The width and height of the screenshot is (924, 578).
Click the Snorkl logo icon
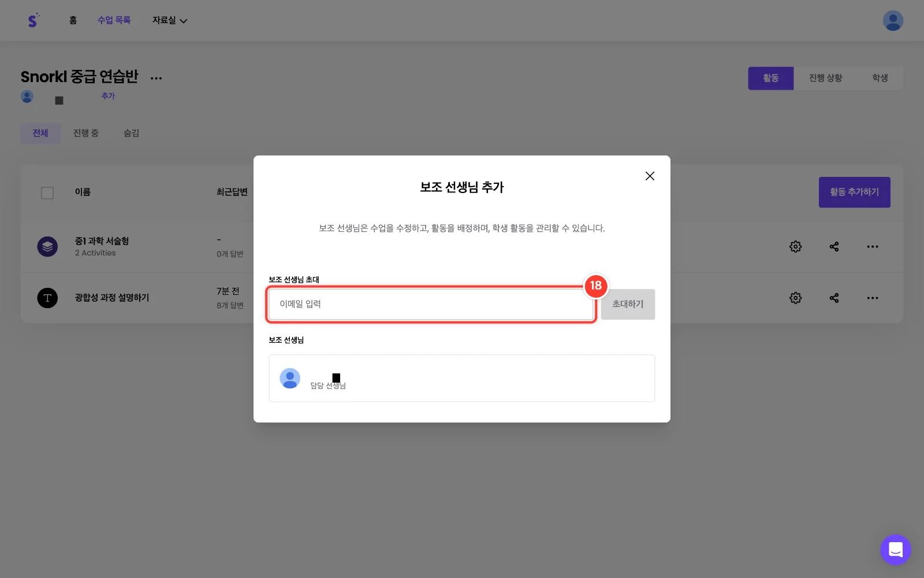point(33,20)
